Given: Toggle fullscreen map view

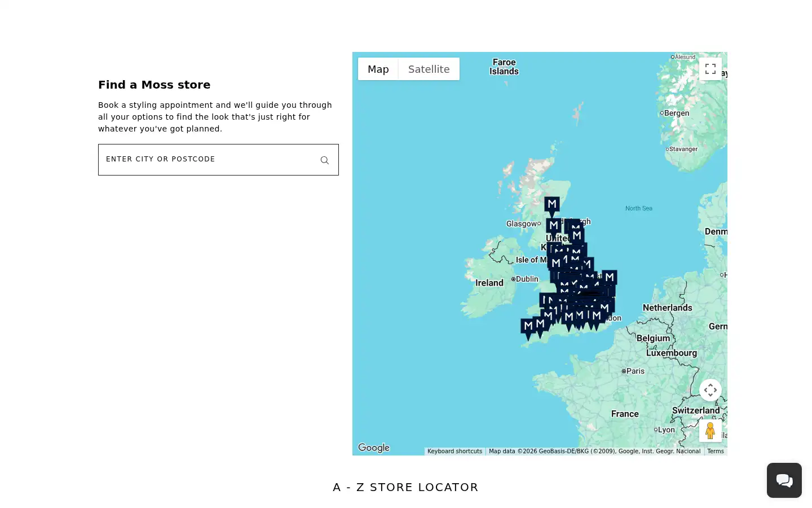Looking at the screenshot, I should (x=710, y=69).
